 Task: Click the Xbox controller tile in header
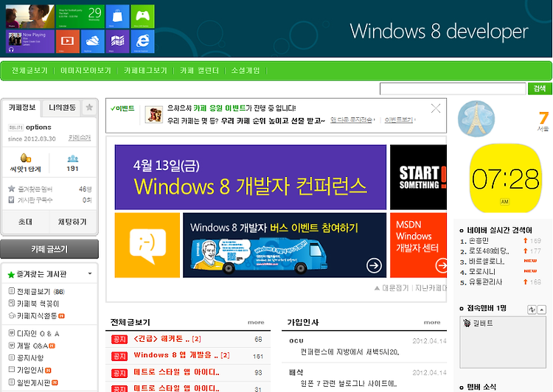pos(142,16)
